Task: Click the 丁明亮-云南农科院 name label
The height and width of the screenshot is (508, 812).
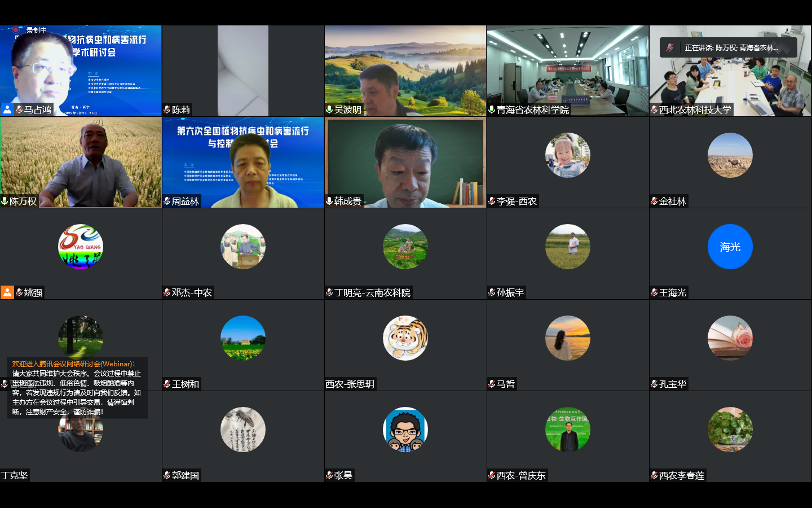Action: (372, 292)
